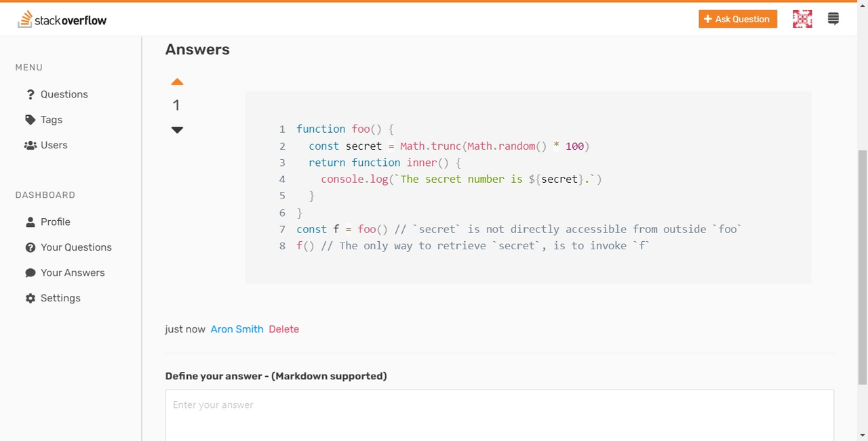Image resolution: width=868 pixels, height=441 pixels.
Task: Open Users via the people icon
Action: pos(31,145)
